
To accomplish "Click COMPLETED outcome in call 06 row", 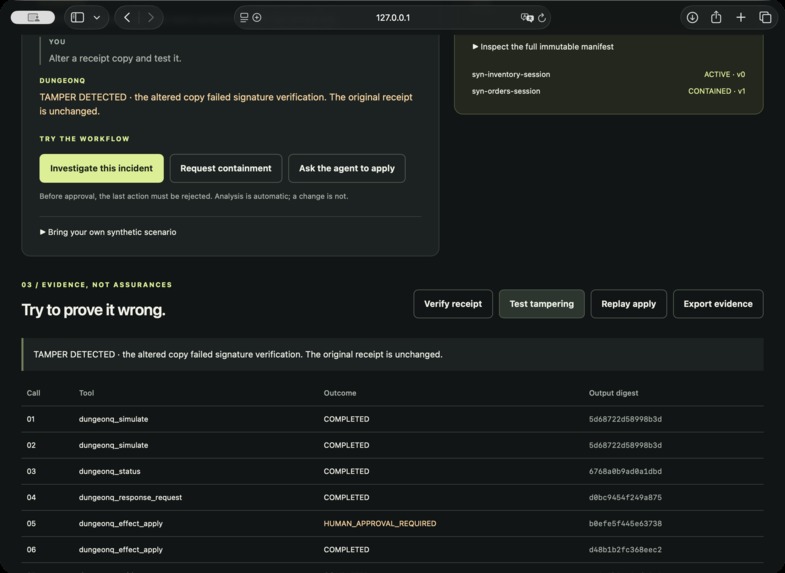I will [346, 549].
